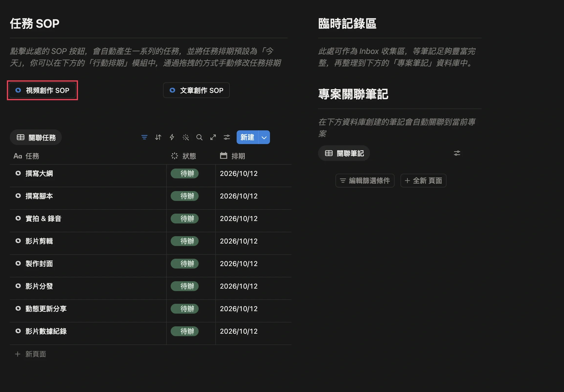
Task: Open the 影片數據紀錄 task
Action: pos(46,332)
